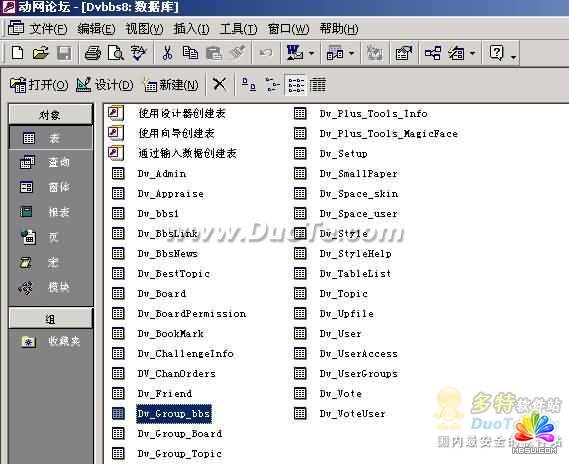Open the 帮助(H) menu
This screenshot has width=569, height=464.
click(339, 29)
